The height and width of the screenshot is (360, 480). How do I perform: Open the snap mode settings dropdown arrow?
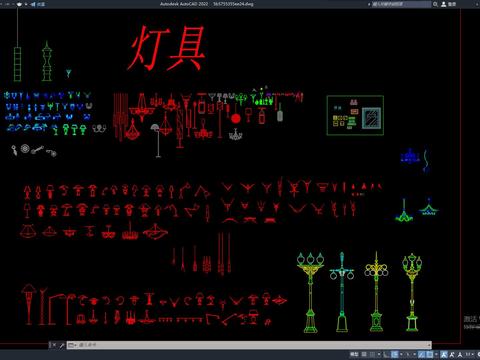[379, 354]
